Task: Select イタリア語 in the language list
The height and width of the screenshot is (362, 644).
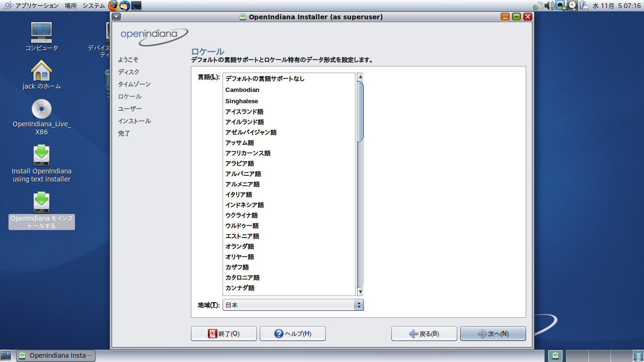Action: [x=289, y=195]
